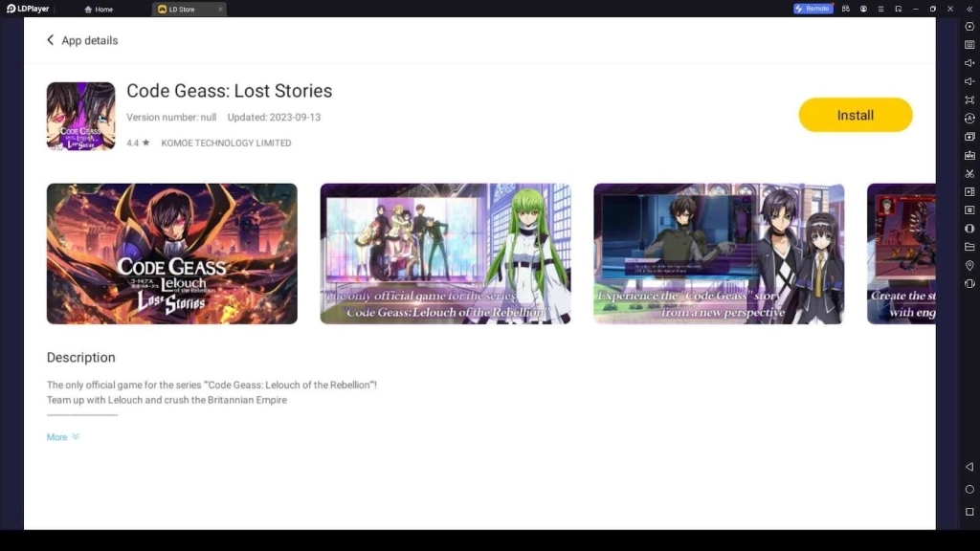Collapse the sidebar with the double chevron

tap(969, 9)
